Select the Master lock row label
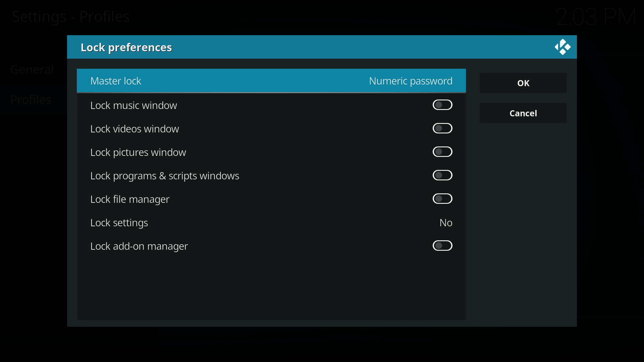644x362 pixels. pos(116,81)
